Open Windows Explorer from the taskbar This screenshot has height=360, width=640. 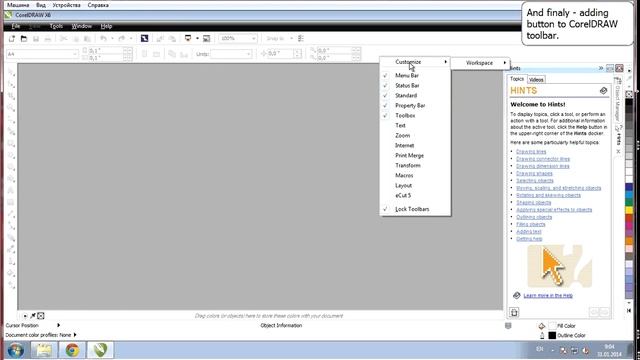pos(44,350)
